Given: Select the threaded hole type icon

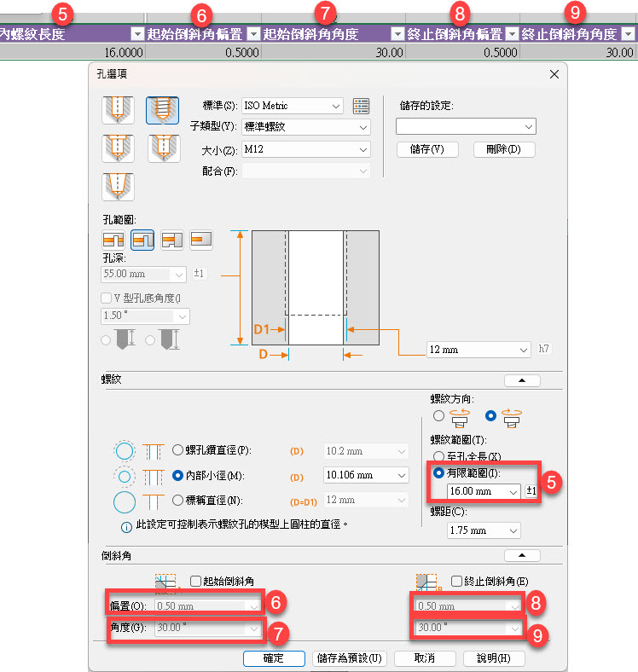Looking at the screenshot, I should (163, 109).
